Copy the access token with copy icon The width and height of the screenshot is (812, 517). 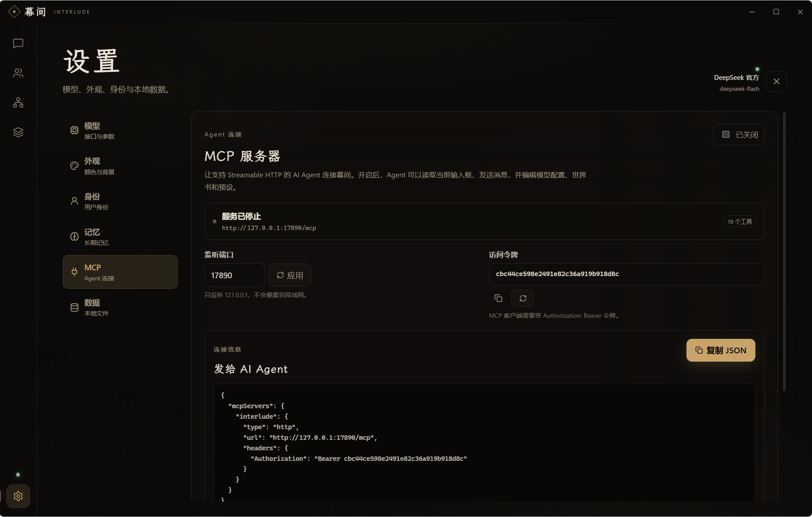tap(498, 298)
